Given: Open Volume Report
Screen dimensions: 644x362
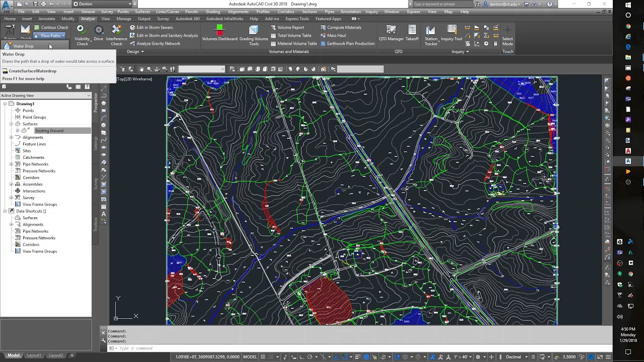Looking at the screenshot, I should click(x=287, y=28).
